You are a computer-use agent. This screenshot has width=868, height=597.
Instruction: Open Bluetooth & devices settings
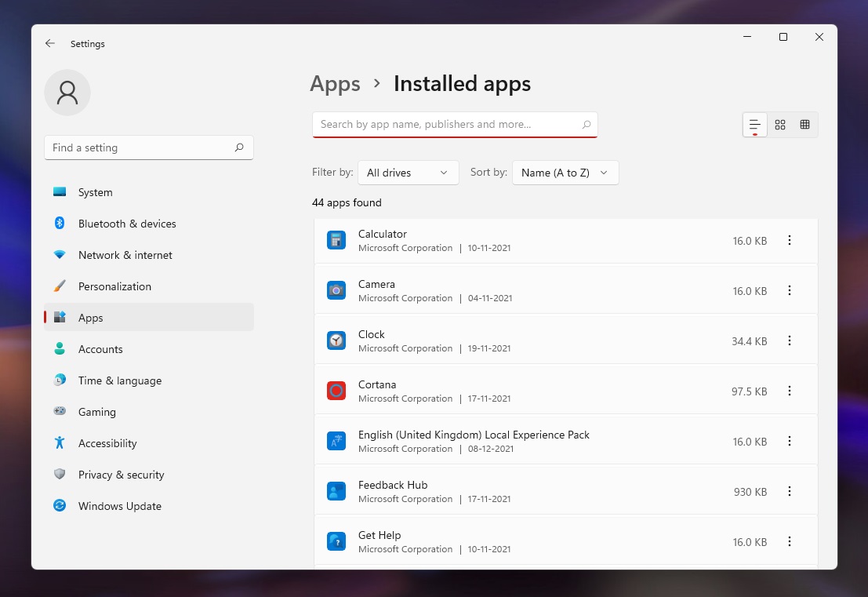click(125, 224)
